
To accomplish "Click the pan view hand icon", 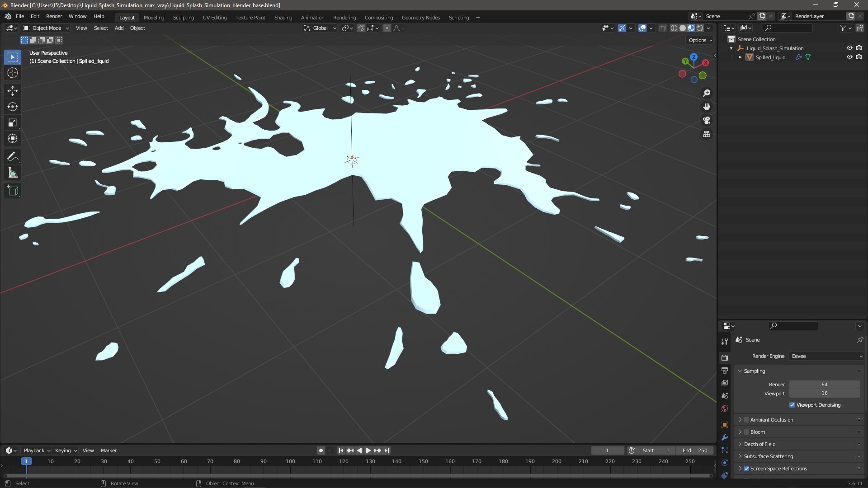I will coord(707,107).
